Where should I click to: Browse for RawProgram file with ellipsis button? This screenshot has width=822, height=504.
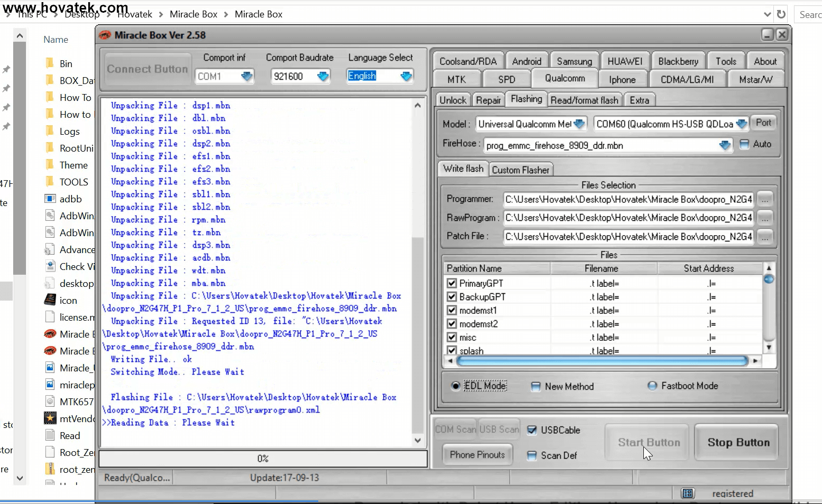(765, 218)
